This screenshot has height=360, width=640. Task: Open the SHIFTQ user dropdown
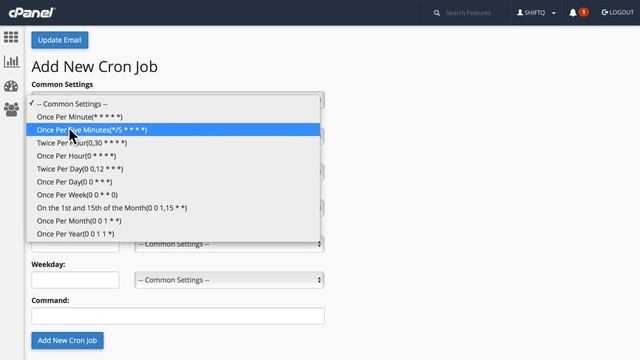(x=536, y=13)
